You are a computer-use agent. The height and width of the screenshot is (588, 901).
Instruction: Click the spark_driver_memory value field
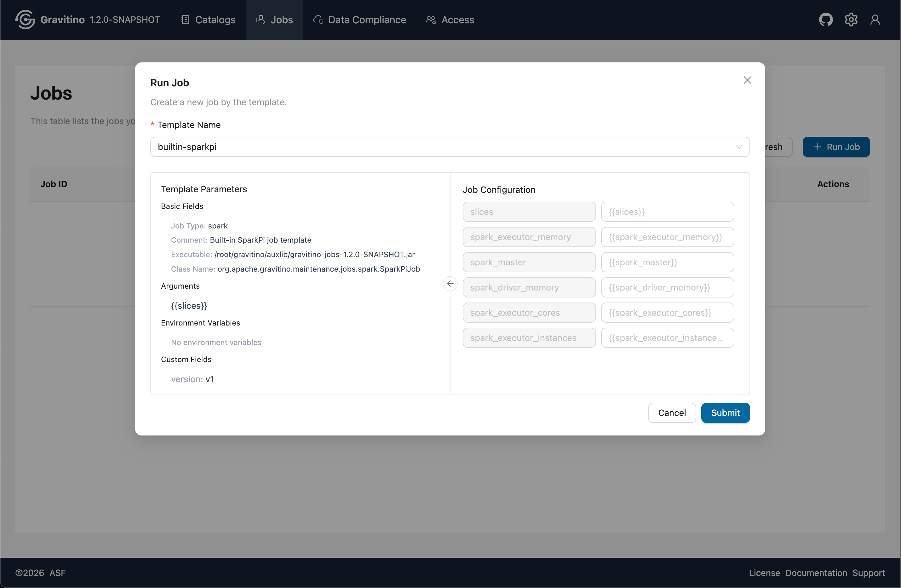pos(667,287)
